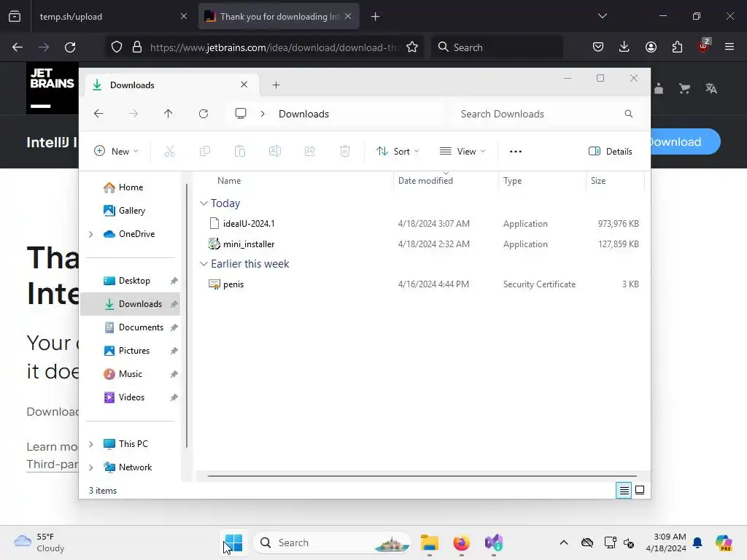Open a new Firefox tab
747x560 pixels.
pyautogui.click(x=376, y=17)
